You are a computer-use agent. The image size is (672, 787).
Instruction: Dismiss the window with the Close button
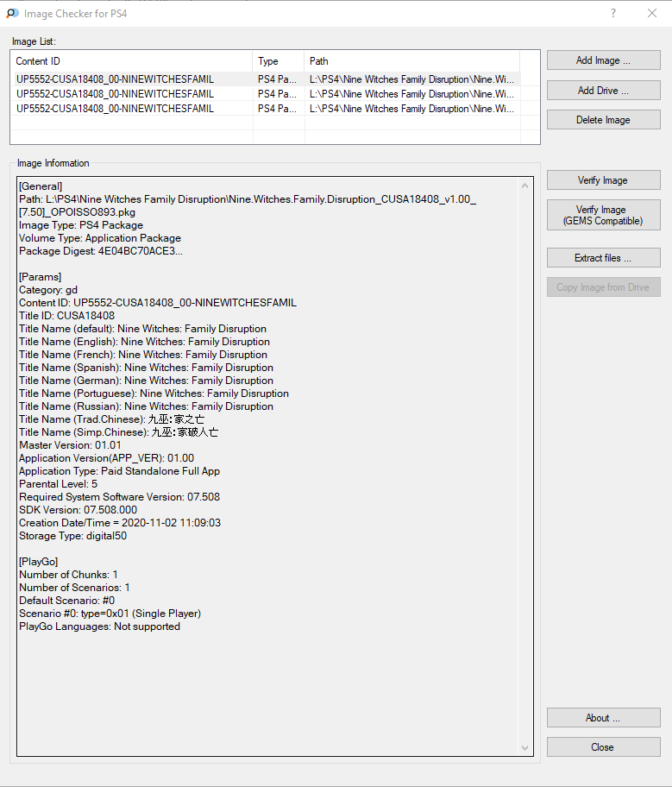pyautogui.click(x=603, y=746)
